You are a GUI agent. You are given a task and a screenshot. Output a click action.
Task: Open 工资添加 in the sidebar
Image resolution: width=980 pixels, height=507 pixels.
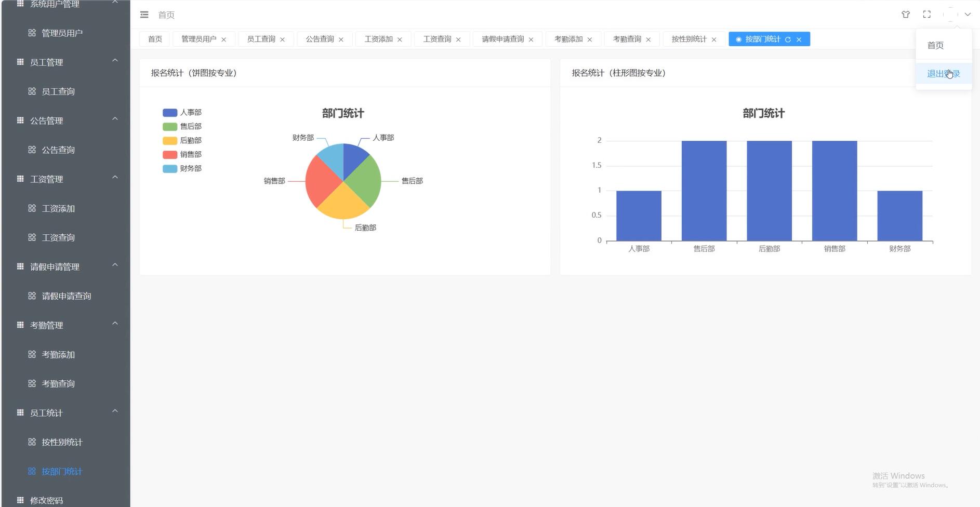[x=65, y=208]
